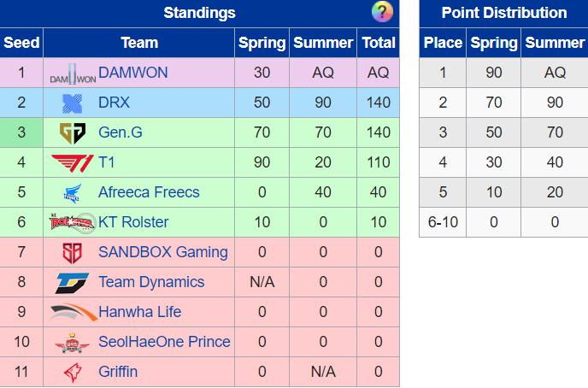Viewport: 588px width, 388px height.
Task: Open the Griffin team link
Action: (x=118, y=372)
